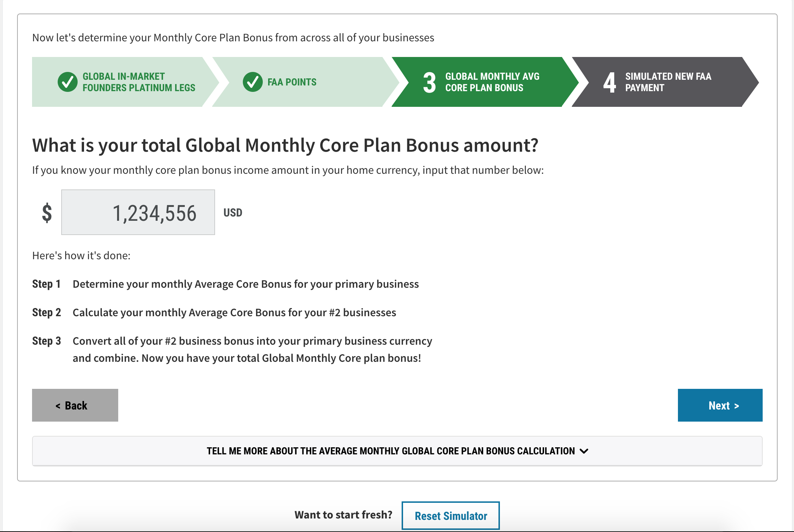Click the large step number 4 icon
The image size is (794, 532).
pyautogui.click(x=609, y=83)
